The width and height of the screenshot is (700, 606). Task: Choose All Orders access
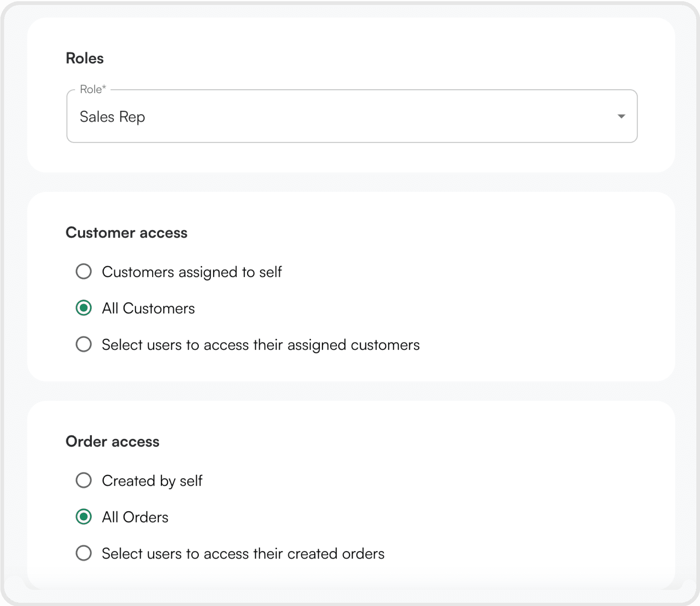[x=84, y=517]
